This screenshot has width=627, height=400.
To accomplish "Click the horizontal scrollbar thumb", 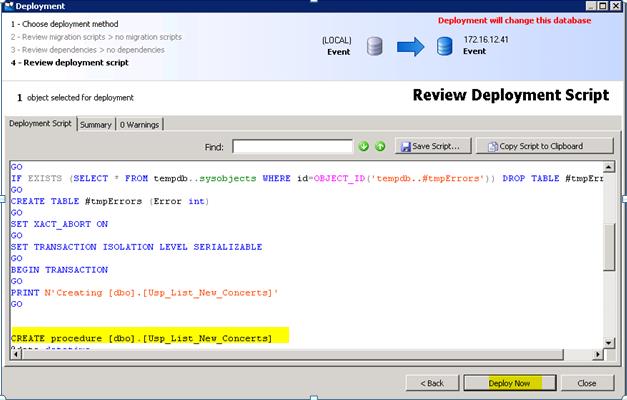I will coord(292,354).
